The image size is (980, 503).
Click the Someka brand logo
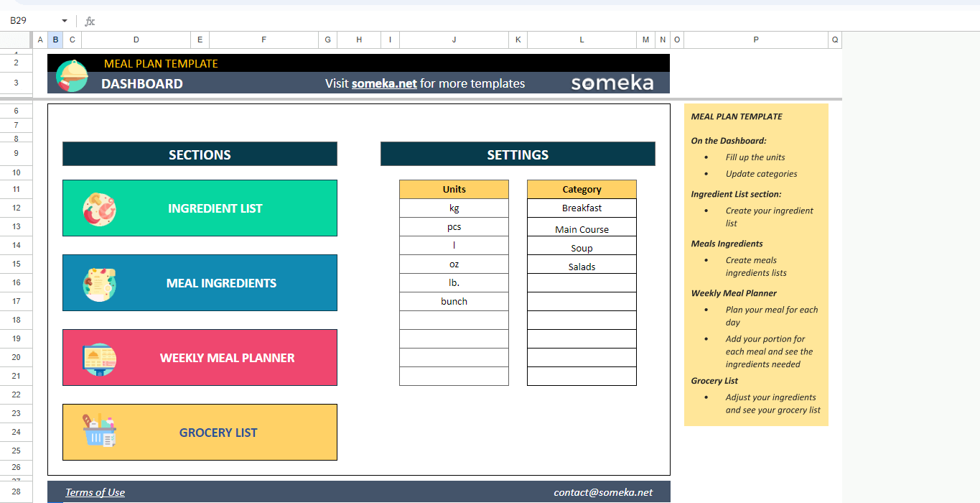coord(612,83)
